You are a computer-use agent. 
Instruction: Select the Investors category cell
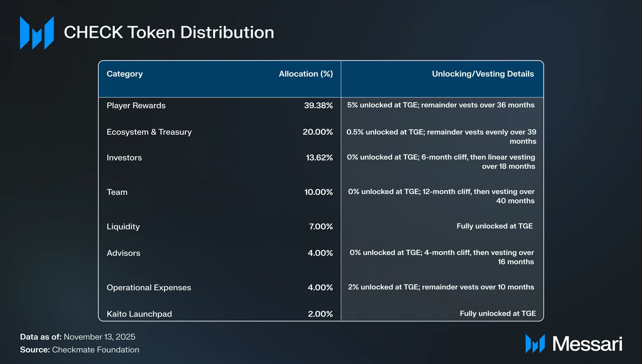pyautogui.click(x=124, y=158)
